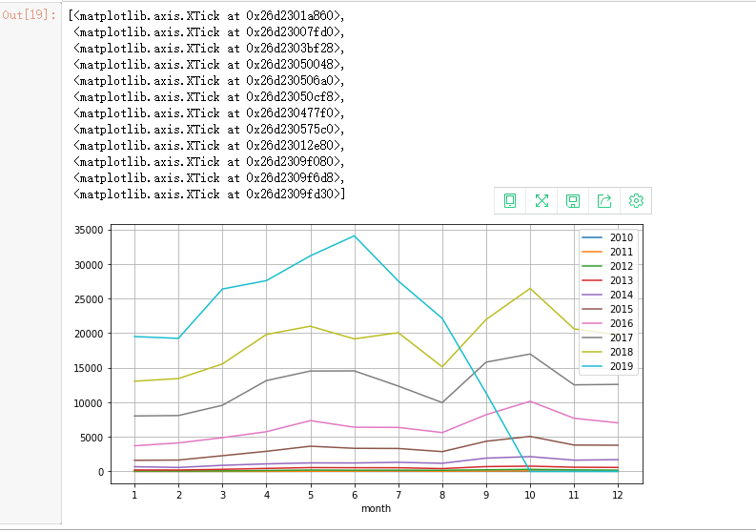Screen dimensions: 756x532
Task: Click the XTick line ending 0x26d230575c0
Action: [x=209, y=130]
